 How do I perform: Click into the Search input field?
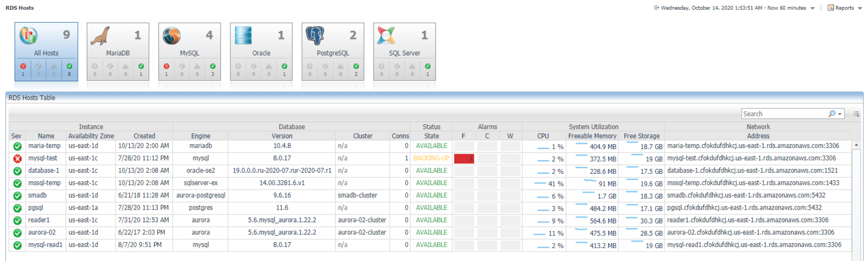point(784,114)
